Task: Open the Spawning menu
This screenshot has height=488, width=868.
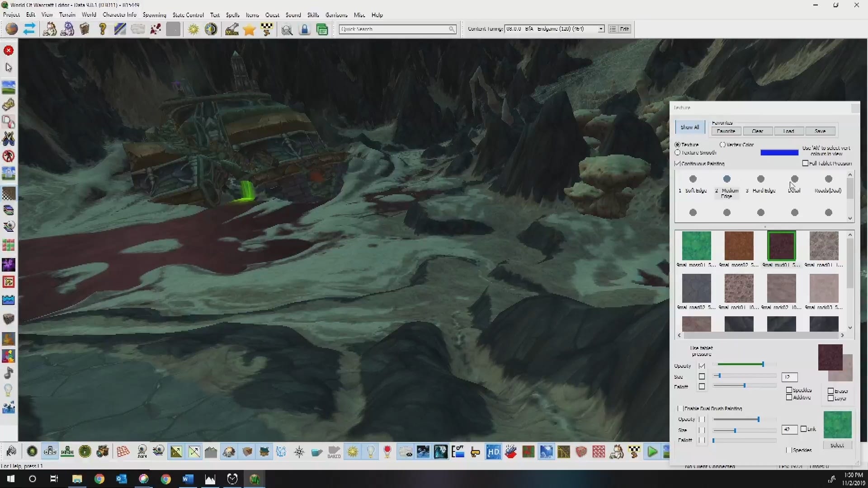Action: (154, 15)
